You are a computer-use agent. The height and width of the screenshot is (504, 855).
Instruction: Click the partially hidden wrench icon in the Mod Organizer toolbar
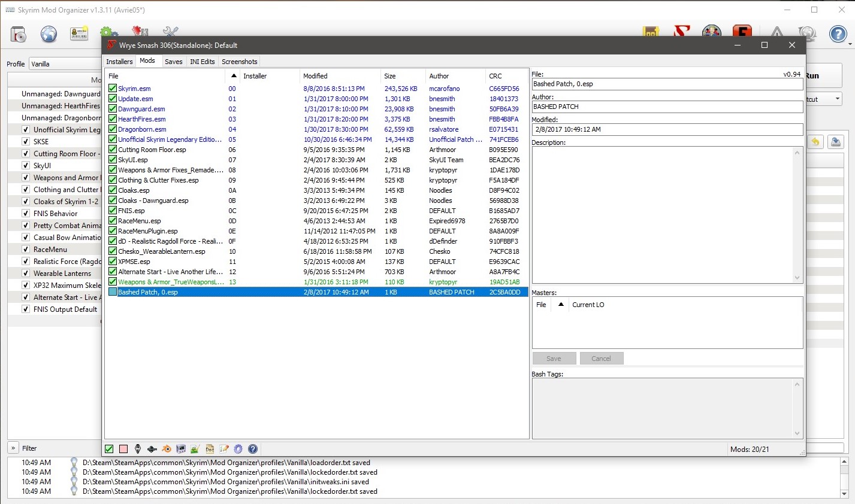pyautogui.click(x=171, y=31)
